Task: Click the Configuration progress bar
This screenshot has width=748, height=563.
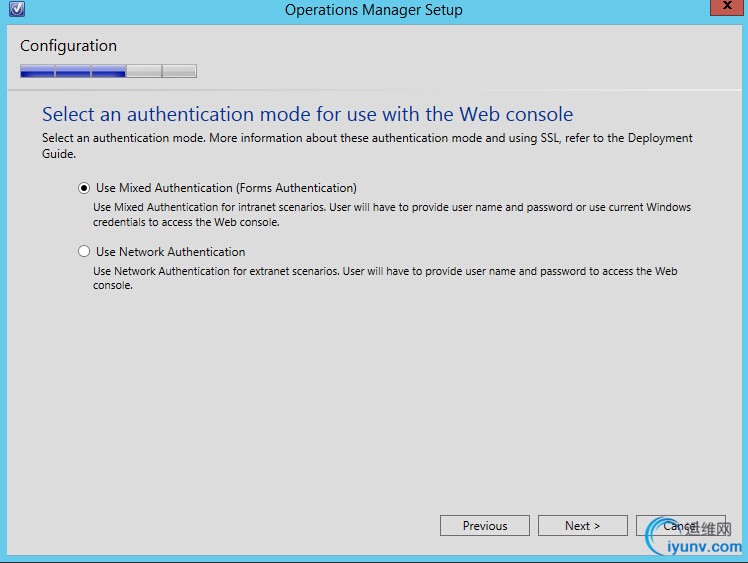Action: [x=108, y=71]
